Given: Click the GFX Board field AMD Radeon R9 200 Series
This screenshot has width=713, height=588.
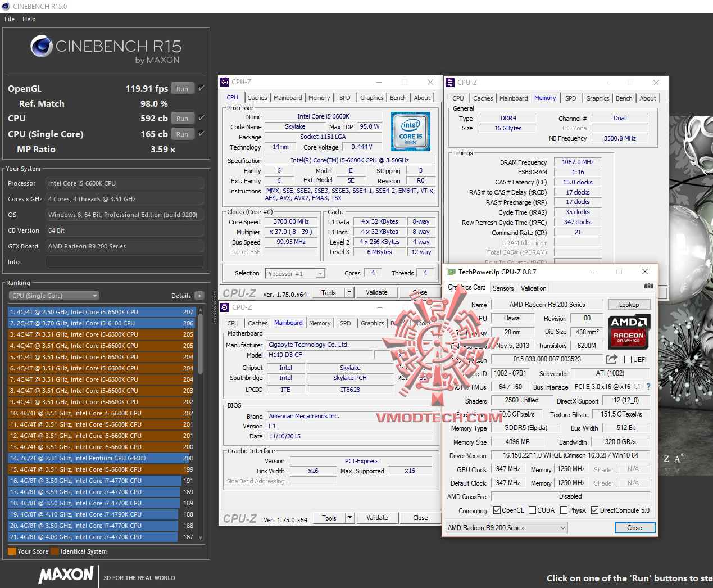Looking at the screenshot, I should [125, 246].
